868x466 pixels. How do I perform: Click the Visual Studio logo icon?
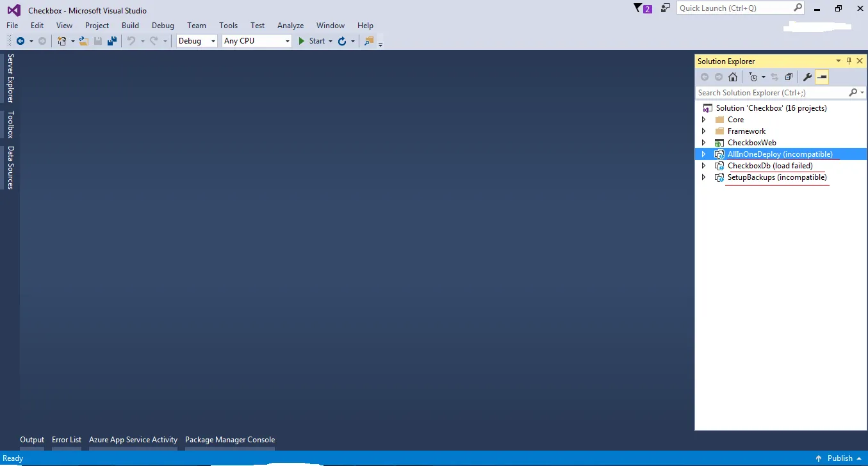pyautogui.click(x=13, y=10)
